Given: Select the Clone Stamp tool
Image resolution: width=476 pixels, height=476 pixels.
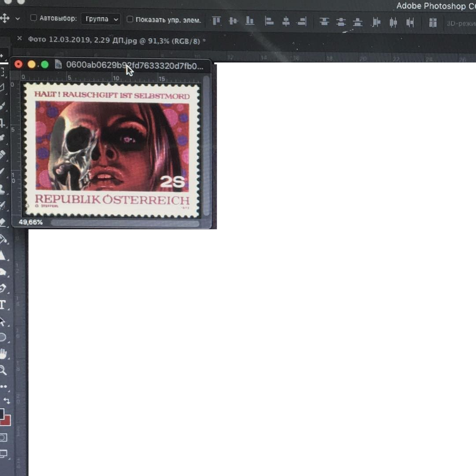Looking at the screenshot, I should click(3, 189).
